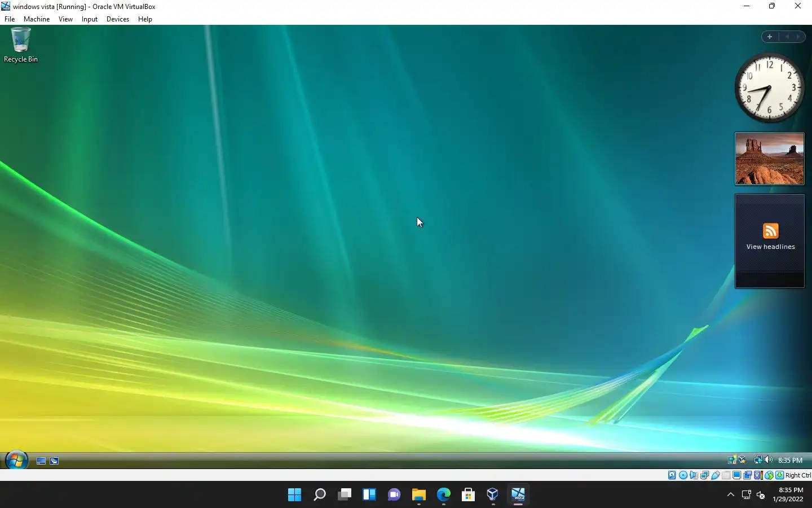812x508 pixels.
Task: Show hidden icons in host tray
Action: coord(731,494)
